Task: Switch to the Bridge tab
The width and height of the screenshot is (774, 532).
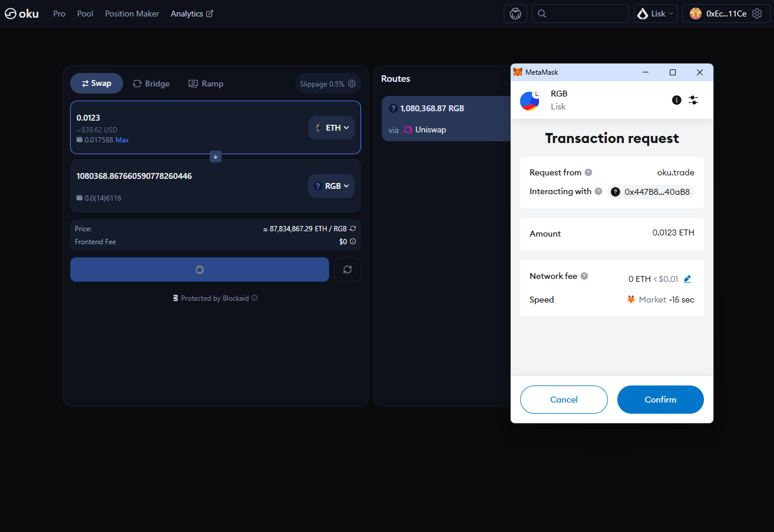Action: [151, 84]
